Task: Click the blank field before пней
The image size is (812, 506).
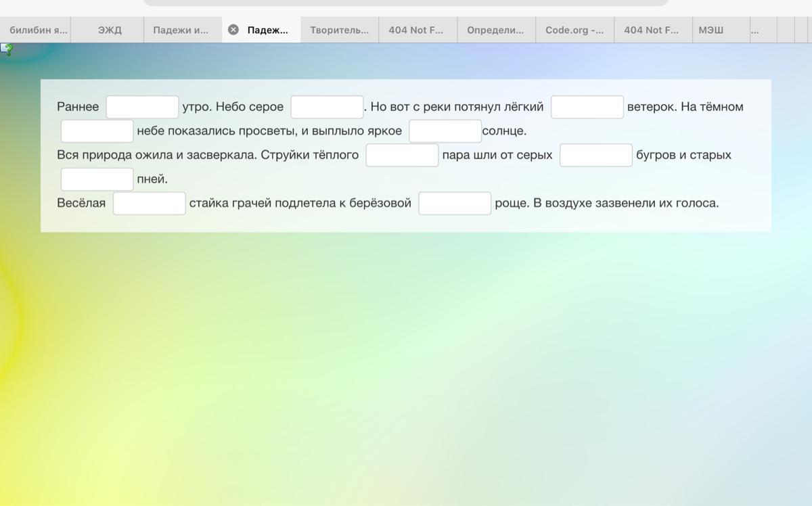Action: tap(97, 179)
